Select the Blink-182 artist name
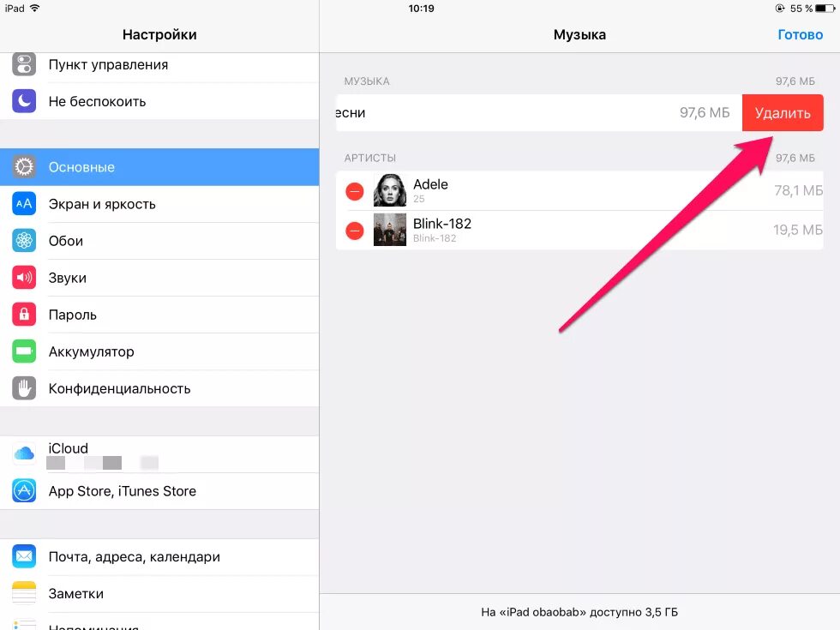Screen dimensions: 840x630 point(442,224)
